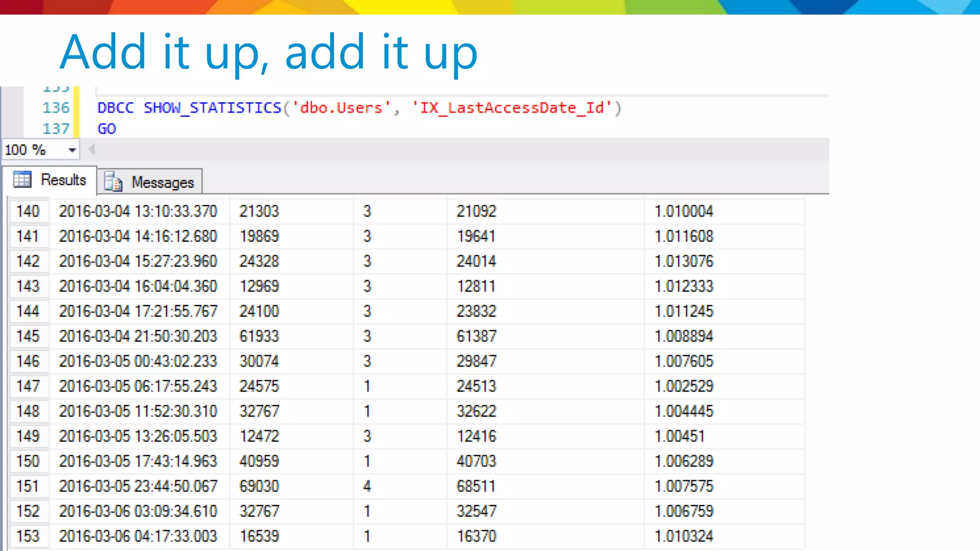Screen dimensions: 980x551
Task: Click the Results grid icon
Action: (x=22, y=180)
